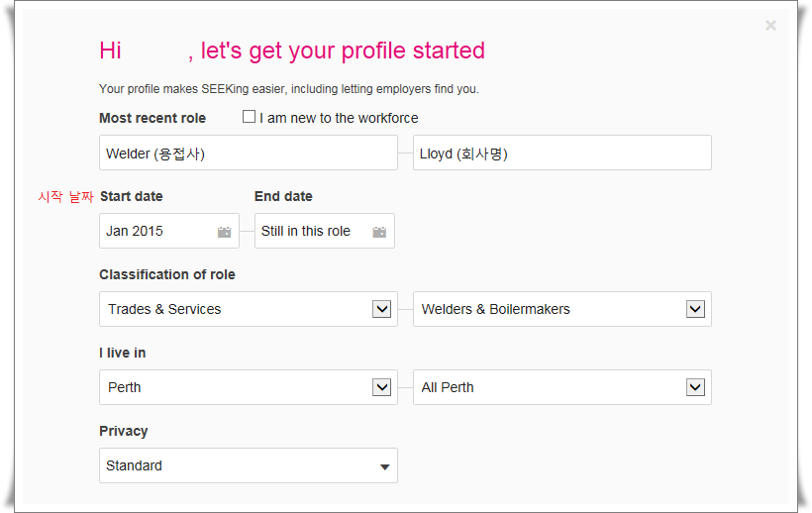Select the Welders & Boilermakers sub-classification box

coord(562,309)
